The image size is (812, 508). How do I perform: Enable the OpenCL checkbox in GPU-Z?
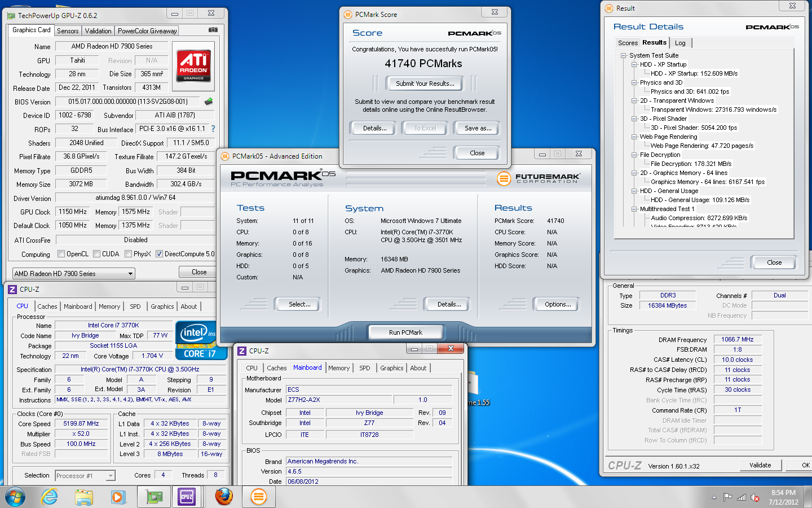pos(61,254)
